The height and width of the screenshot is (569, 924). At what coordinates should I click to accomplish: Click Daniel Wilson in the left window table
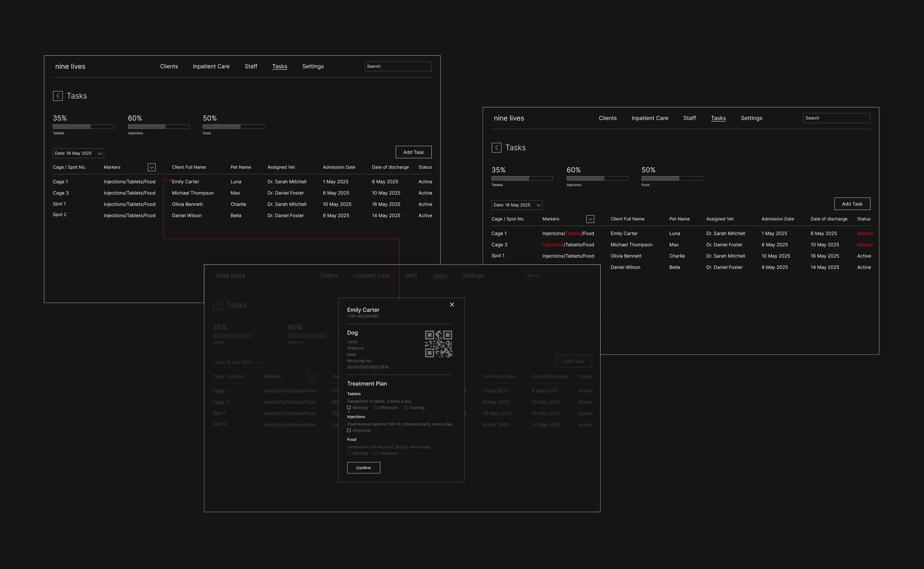point(187,216)
